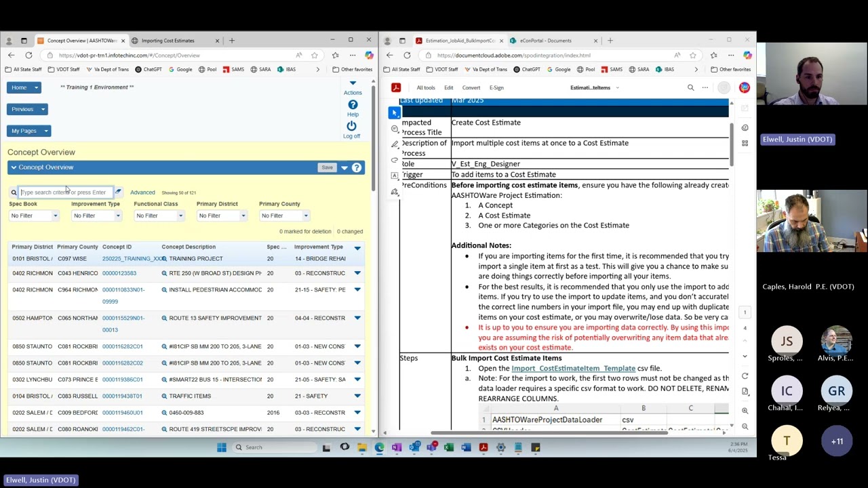Open the Acrobat E-Sign menu
The image size is (868, 488).
(496, 87)
